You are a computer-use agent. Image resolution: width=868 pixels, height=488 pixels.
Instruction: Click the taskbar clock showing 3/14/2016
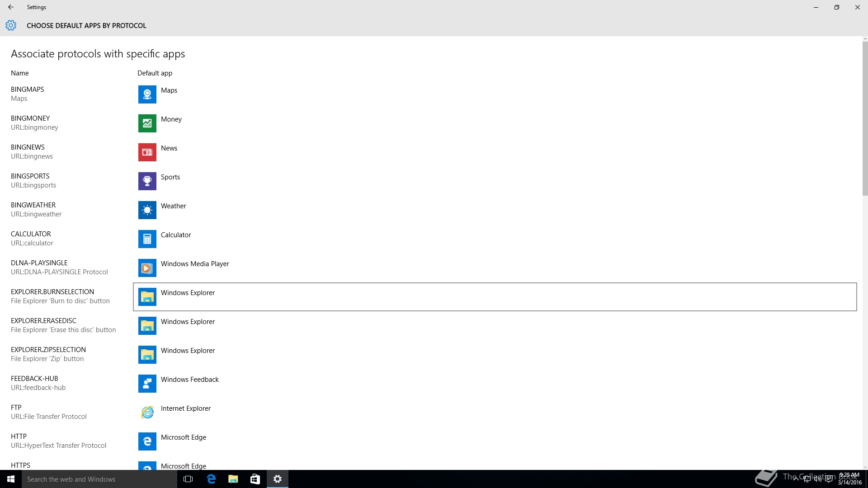(x=849, y=479)
